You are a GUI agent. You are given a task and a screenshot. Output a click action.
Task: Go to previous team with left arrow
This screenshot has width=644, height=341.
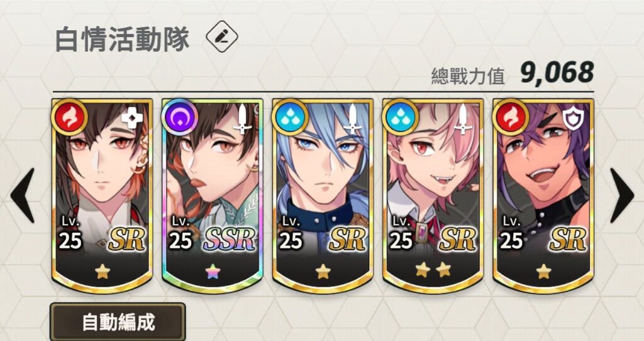pyautogui.click(x=22, y=196)
